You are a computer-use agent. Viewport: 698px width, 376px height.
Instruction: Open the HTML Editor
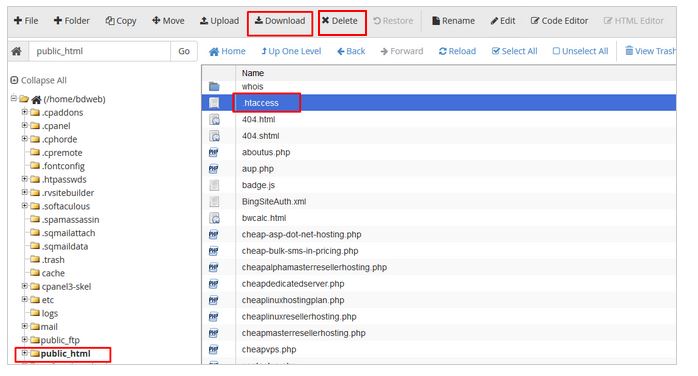pyautogui.click(x=633, y=21)
